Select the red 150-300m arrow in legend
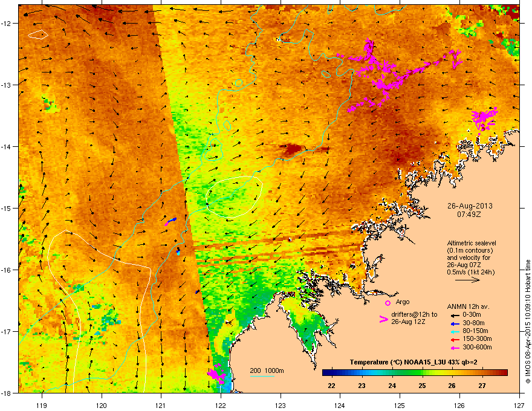Screen dimensions: 532x411 pyautogui.click(x=454, y=340)
